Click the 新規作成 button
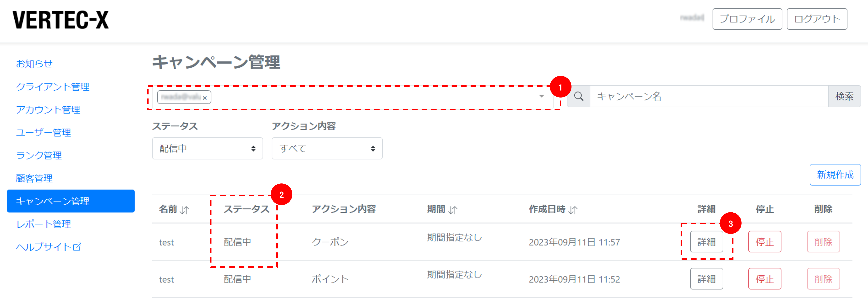Image resolution: width=868 pixels, height=305 pixels. pos(835,175)
